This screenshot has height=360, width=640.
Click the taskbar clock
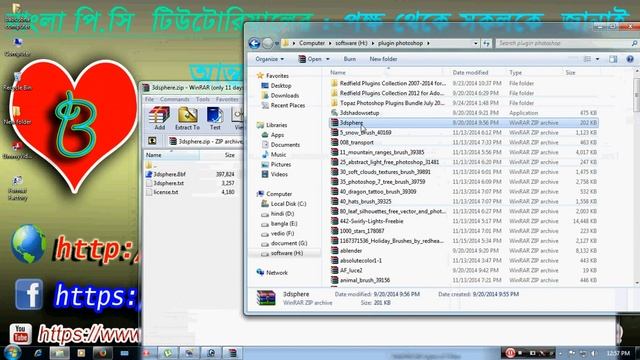[618, 353]
